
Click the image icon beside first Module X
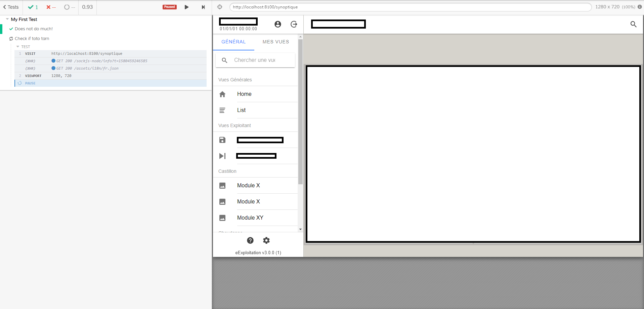pos(222,186)
